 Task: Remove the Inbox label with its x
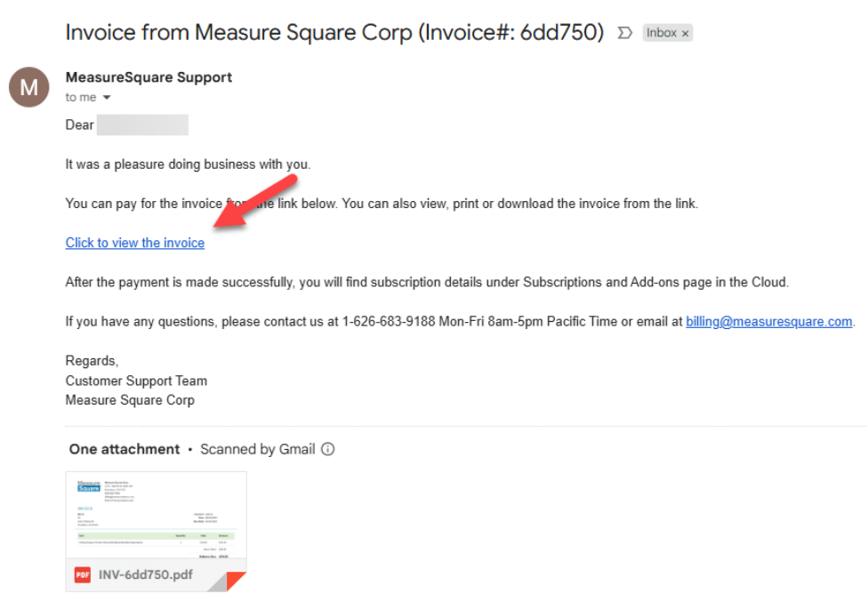click(x=686, y=34)
